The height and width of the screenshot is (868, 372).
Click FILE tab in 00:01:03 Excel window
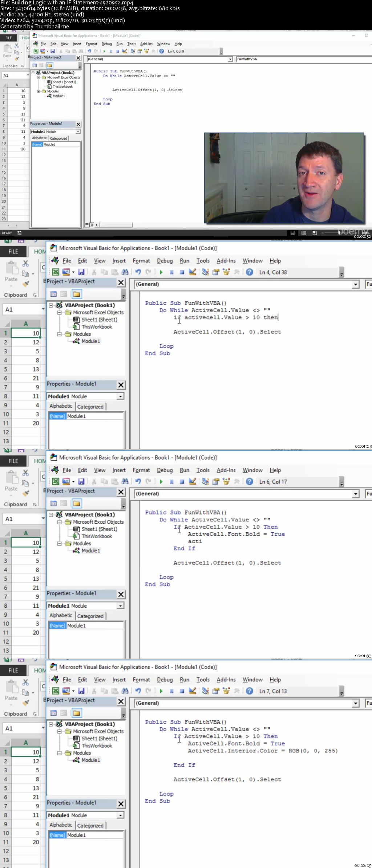click(x=13, y=252)
